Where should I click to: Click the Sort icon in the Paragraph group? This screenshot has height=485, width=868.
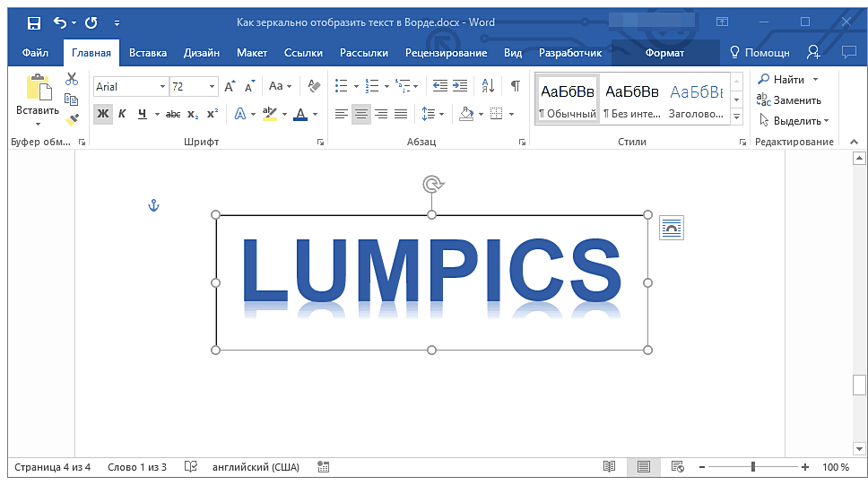[488, 86]
